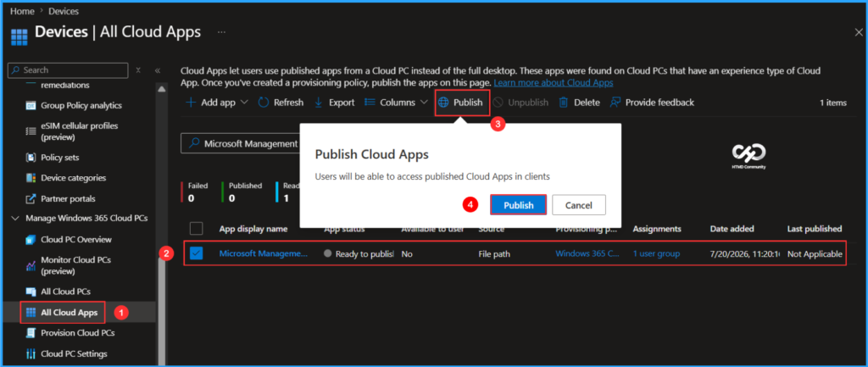
Task: Click Home in the breadcrumb
Action: point(22,11)
